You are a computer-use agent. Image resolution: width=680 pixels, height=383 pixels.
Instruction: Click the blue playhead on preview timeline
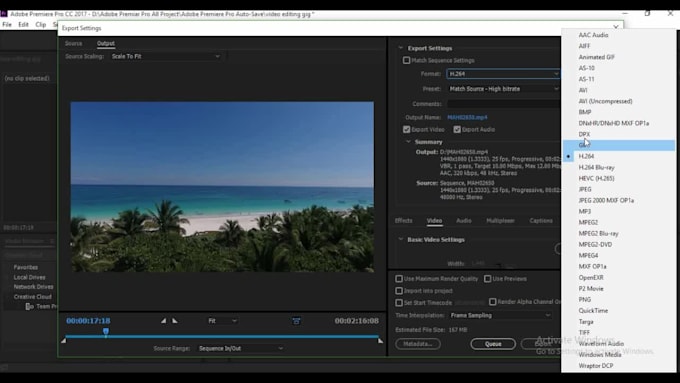106,332
